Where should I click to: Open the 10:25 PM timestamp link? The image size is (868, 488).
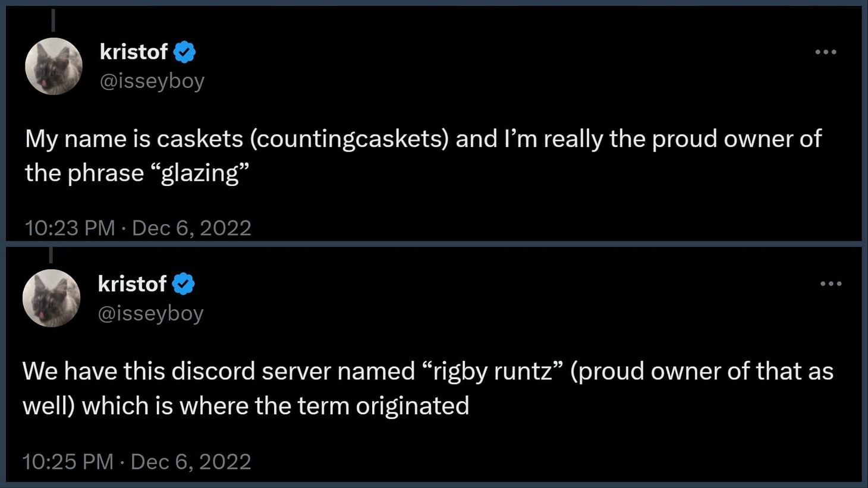(68, 462)
